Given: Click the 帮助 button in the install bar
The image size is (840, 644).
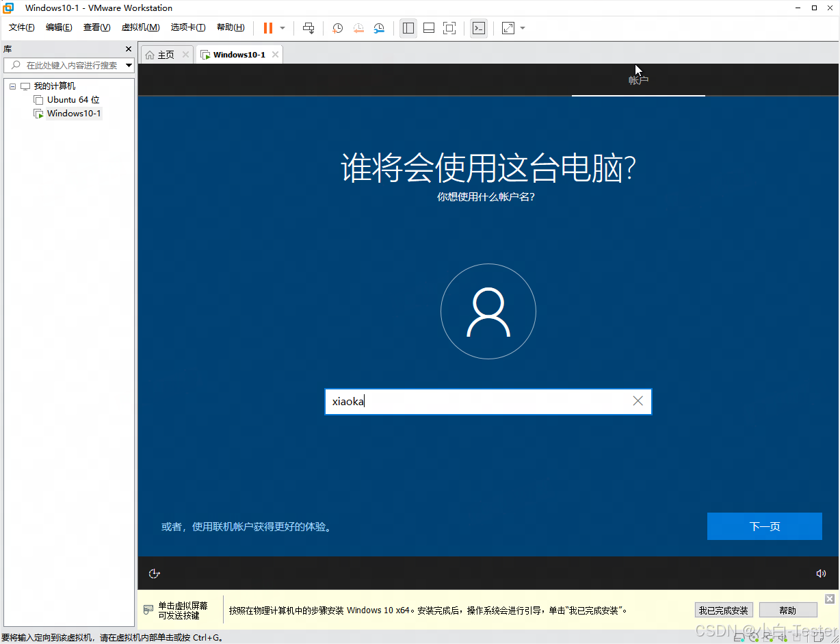Looking at the screenshot, I should 788,610.
